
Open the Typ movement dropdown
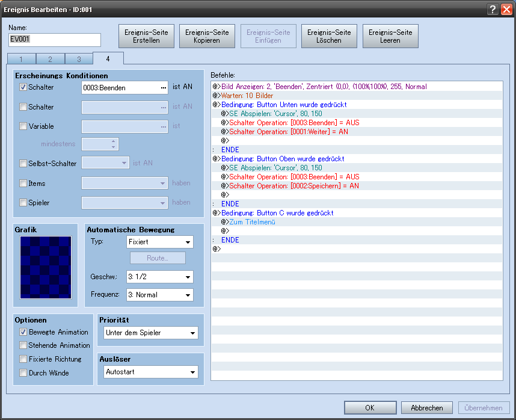[x=159, y=242]
